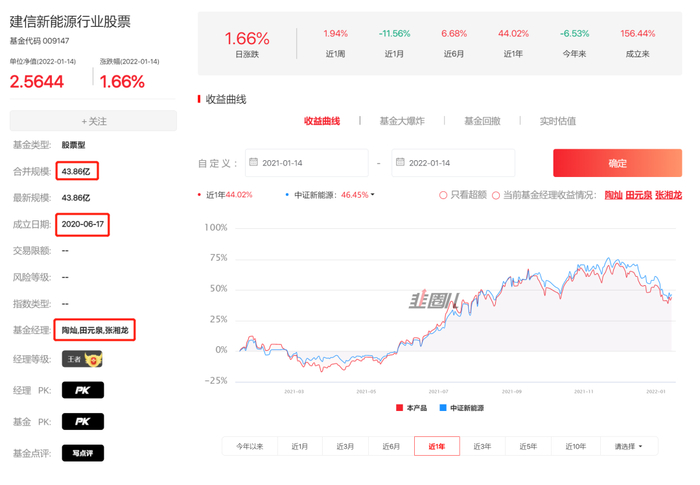Screen dimensions: 700x485
Task: Click the 近6月 return 6.68%
Action: (x=454, y=33)
